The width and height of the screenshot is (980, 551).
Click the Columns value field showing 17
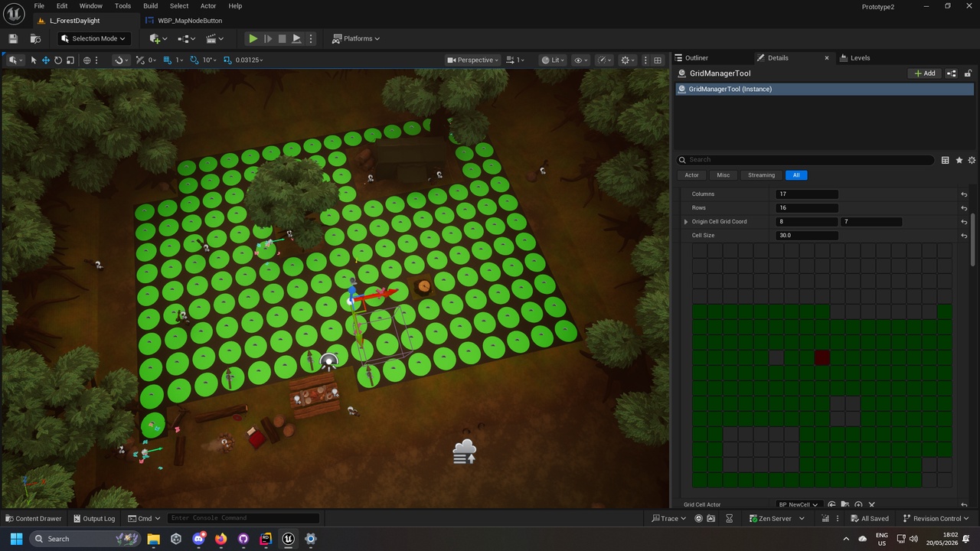(807, 194)
